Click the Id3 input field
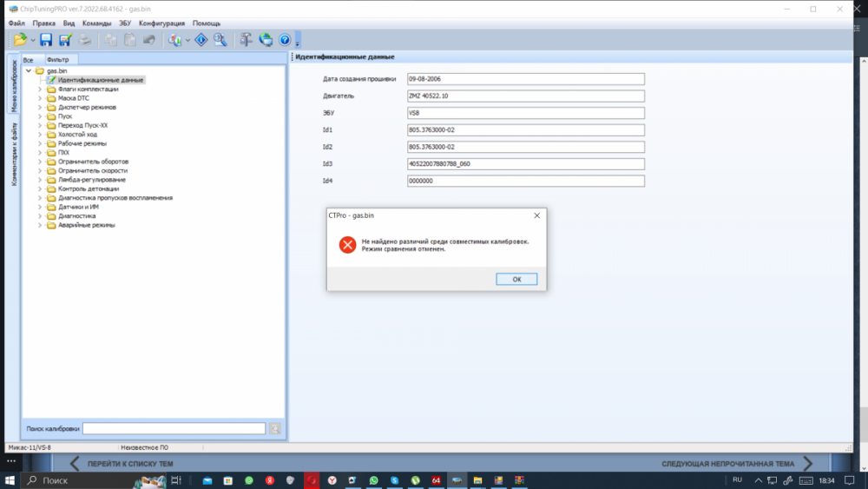The image size is (868, 489). click(x=526, y=164)
